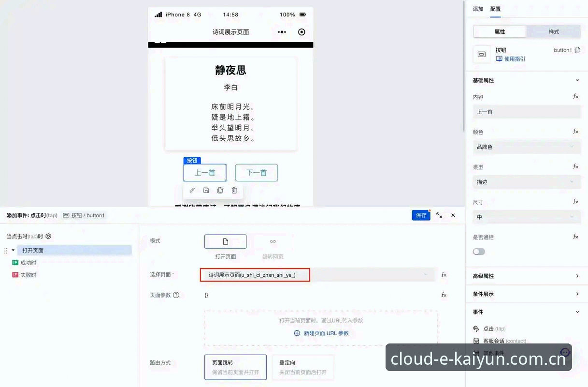Switch to the 添加 tab

478,9
